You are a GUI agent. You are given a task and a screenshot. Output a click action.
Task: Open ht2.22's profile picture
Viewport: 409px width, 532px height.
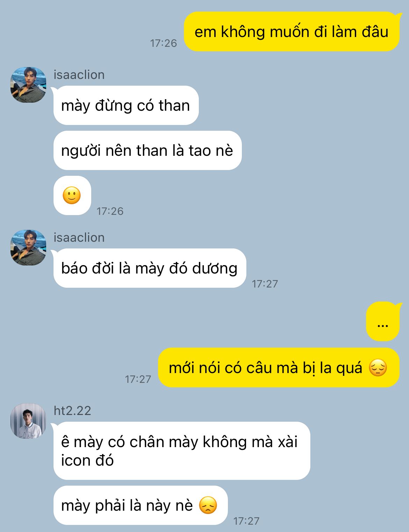pyautogui.click(x=28, y=421)
